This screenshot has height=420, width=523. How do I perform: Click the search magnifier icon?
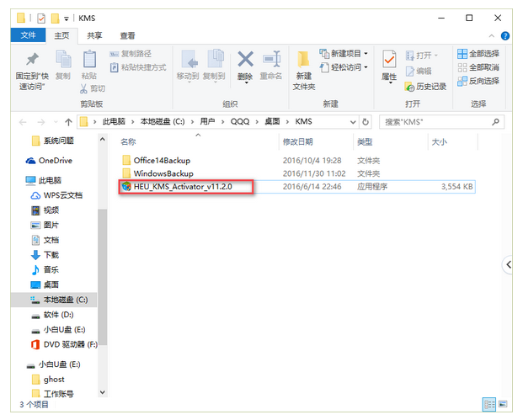495,122
